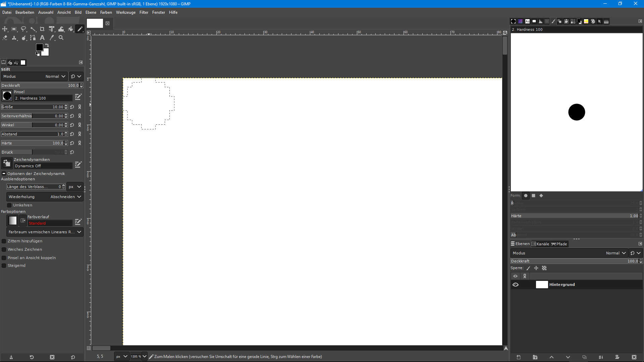Collapse Optionen der Zeichendynamik section
This screenshot has height=362, width=644.
4,174
